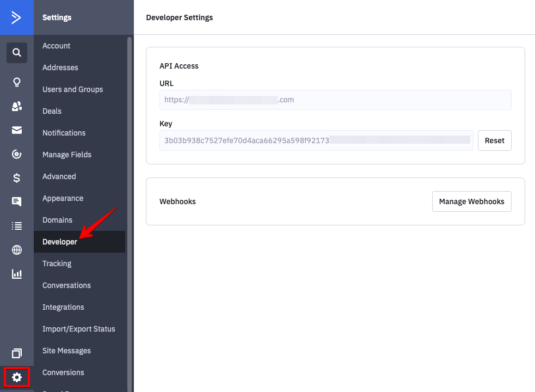Go to Deals using dollar sign icon
Image resolution: width=535 pixels, height=392 pixels.
(17, 178)
